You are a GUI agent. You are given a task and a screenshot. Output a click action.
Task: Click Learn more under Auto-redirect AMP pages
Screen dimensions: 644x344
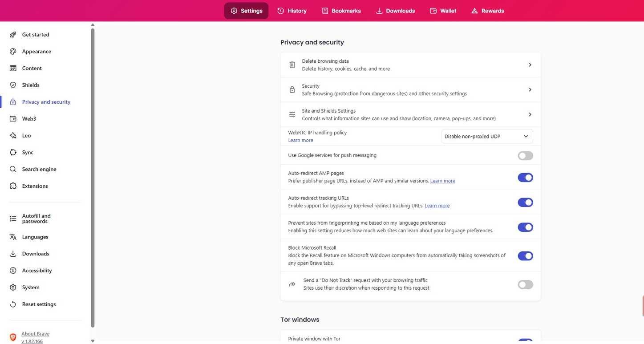click(x=443, y=180)
